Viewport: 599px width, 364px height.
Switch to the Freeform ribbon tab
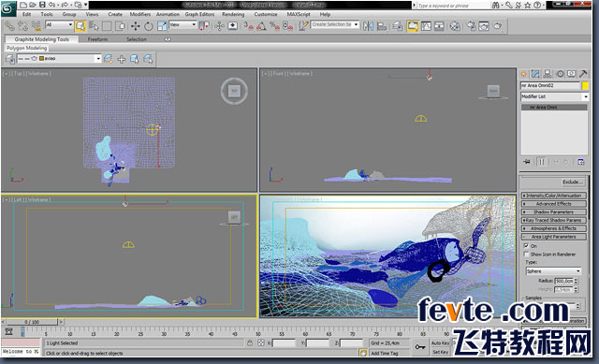(97, 39)
